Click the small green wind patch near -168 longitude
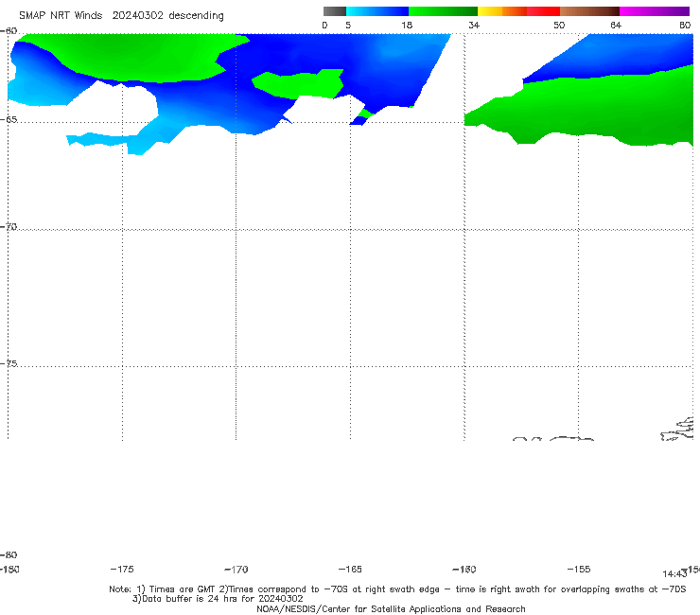The image size is (700, 615). pos(298,84)
